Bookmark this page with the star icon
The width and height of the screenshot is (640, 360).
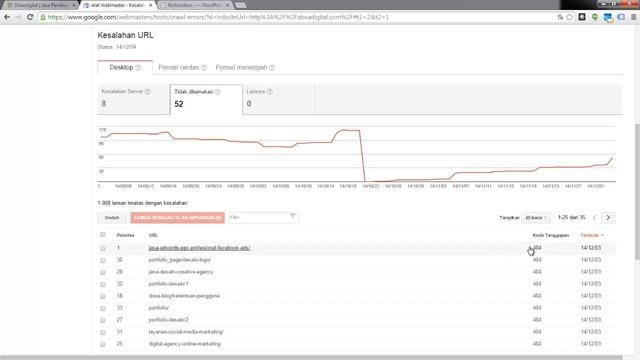click(x=570, y=17)
